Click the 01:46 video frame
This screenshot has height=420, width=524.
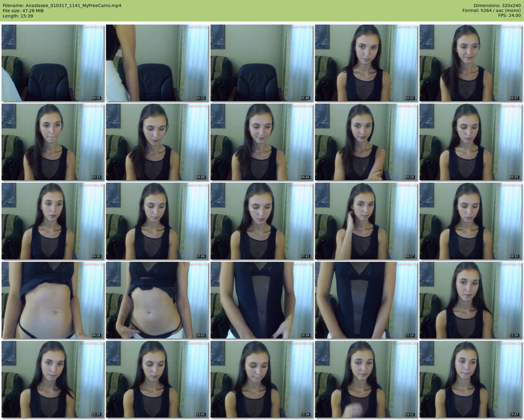tap(262, 63)
